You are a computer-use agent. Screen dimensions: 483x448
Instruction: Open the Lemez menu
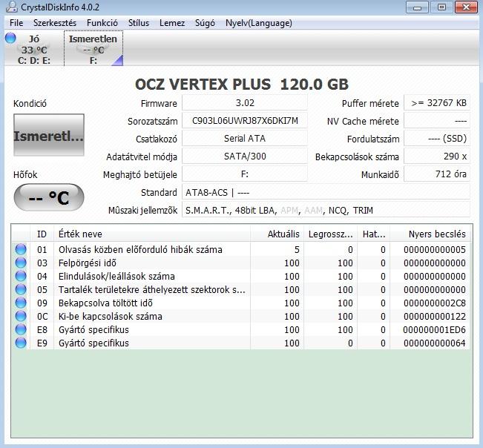(x=172, y=23)
